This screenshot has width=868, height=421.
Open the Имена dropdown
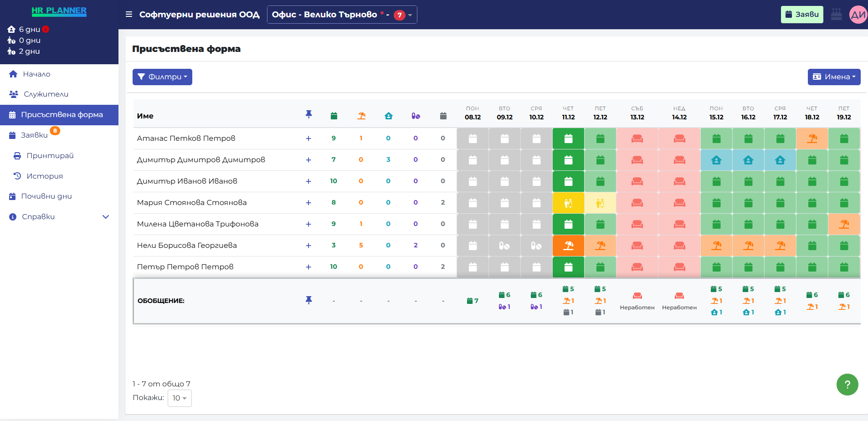point(834,77)
